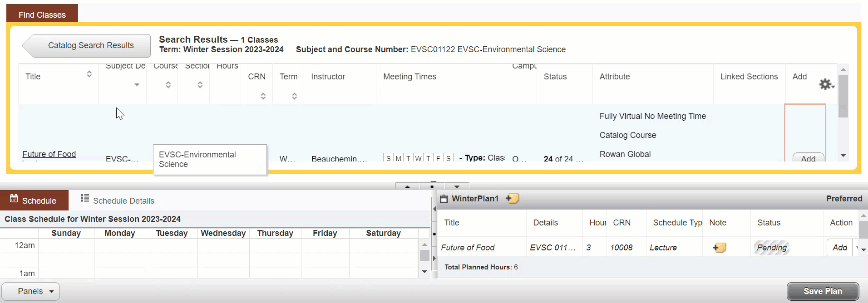
Task: Click the Course column sort arrows
Action: (x=168, y=85)
